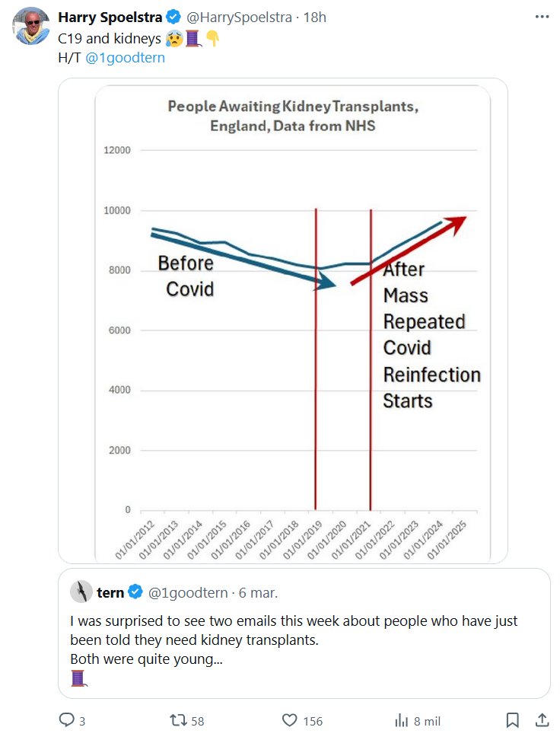Repost the tweet using retweet icon
The height and width of the screenshot is (740, 560).
(x=177, y=720)
